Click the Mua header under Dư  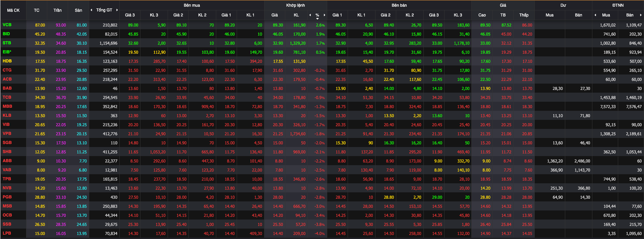click(x=549, y=15)
